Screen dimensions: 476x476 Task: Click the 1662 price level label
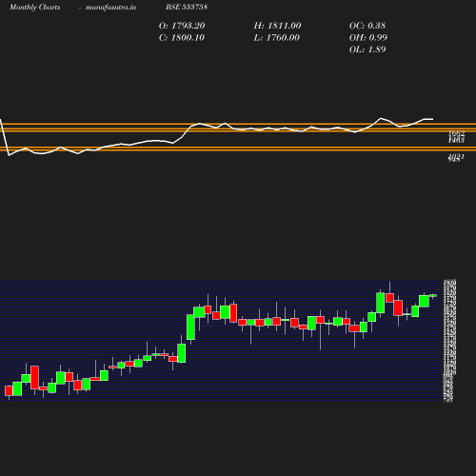coord(457,133)
